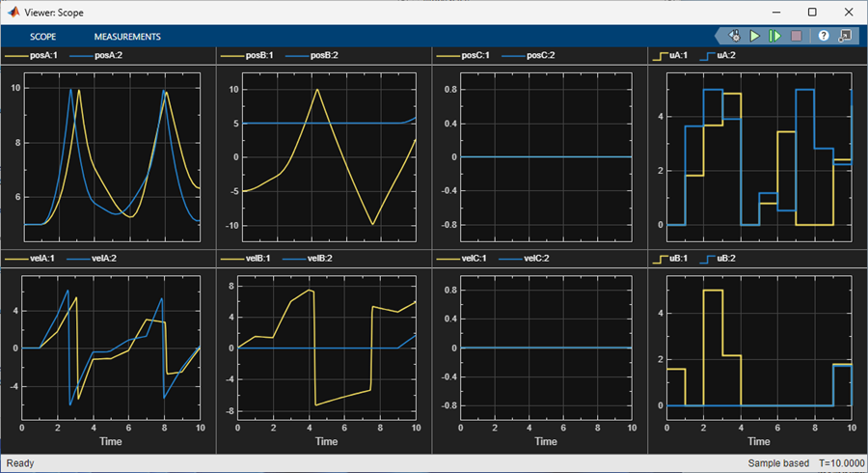
Task: Maximize the Viewer Scope window
Action: 812,12
